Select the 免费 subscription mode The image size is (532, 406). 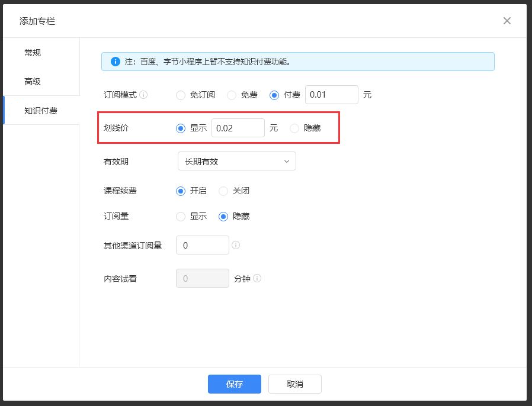232,95
